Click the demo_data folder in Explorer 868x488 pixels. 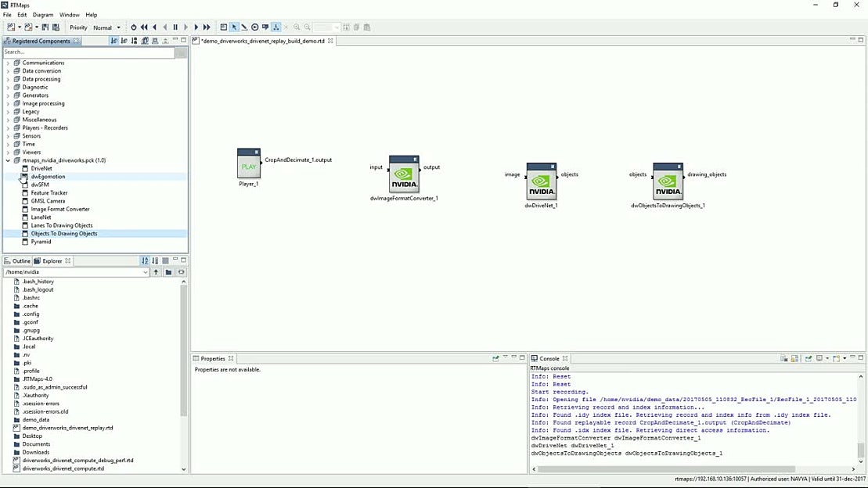(34, 419)
